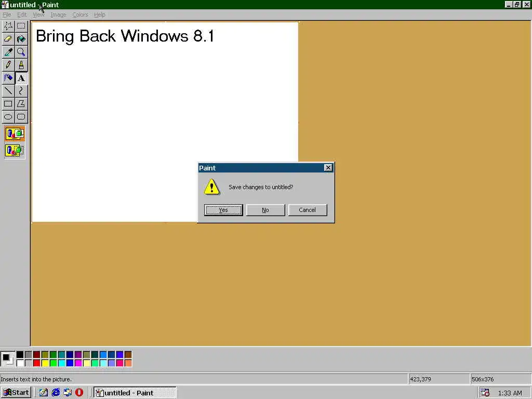Click Yes to save changes

tap(223, 210)
